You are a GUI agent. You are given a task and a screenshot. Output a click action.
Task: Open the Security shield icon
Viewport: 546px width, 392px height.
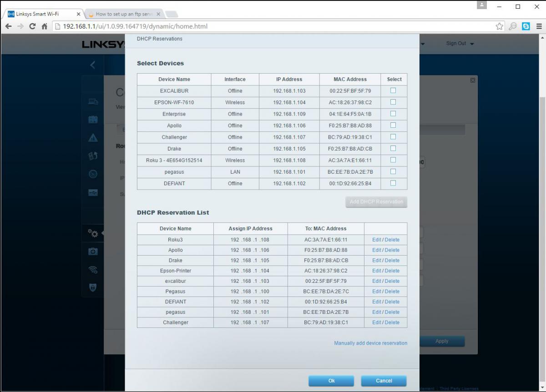pos(93,287)
